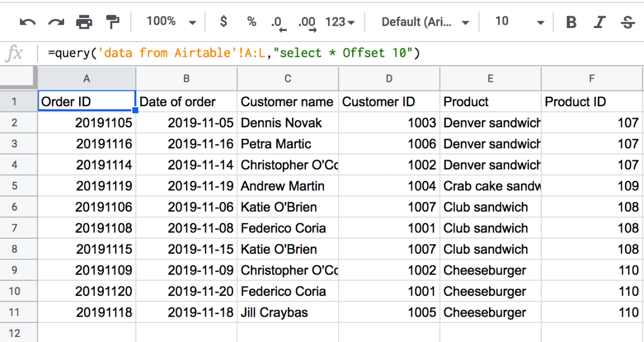Click into the formula bar query text
Image resolution: width=644 pixels, height=342 pixels.
[x=234, y=53]
